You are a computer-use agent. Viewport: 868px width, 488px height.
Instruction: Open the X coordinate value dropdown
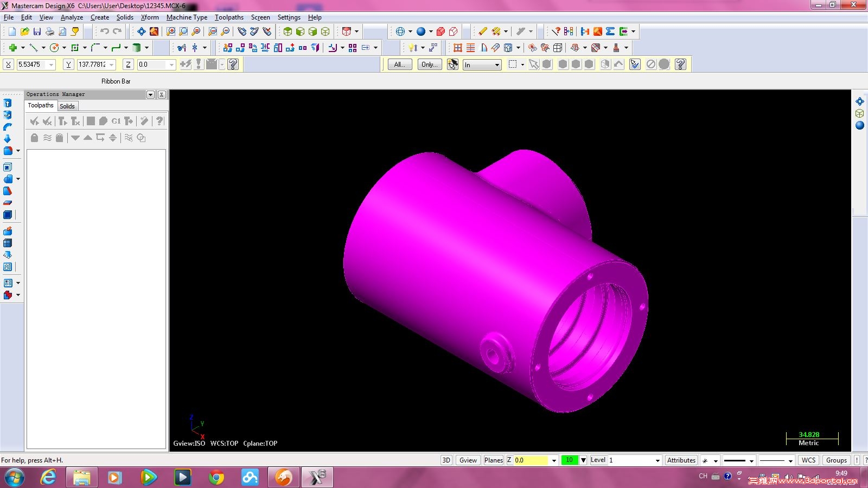(x=52, y=65)
